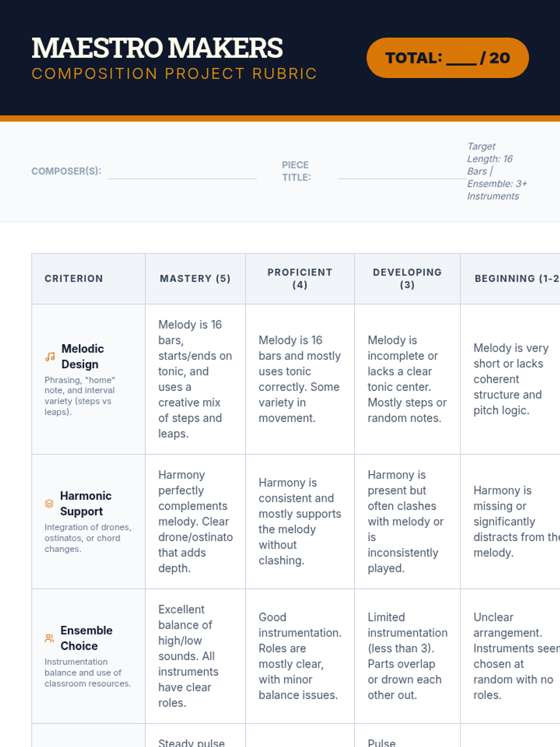Screen dimensions: 560x747
Task: Select the Proficient cell for Harmonic Support
Action: (300, 521)
